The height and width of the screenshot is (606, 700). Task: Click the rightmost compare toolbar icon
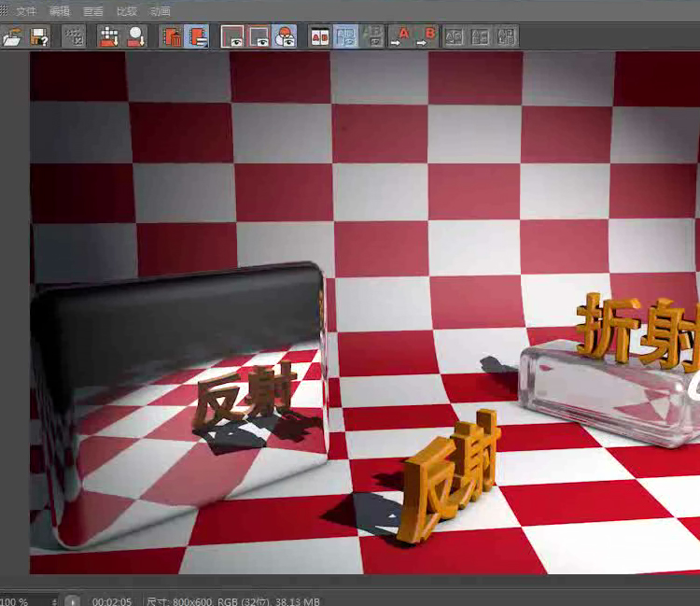(507, 36)
